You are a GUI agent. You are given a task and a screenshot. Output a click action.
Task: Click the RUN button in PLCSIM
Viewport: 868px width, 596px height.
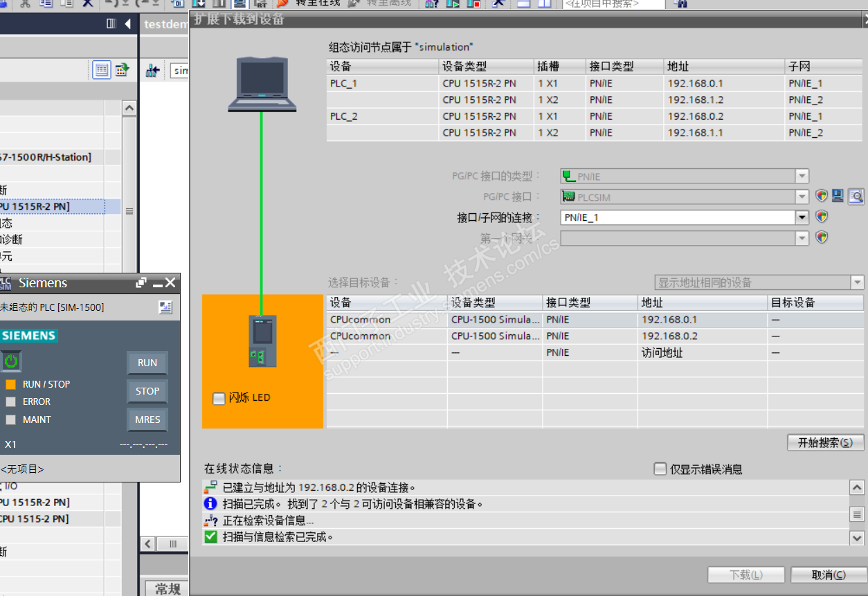[147, 363]
